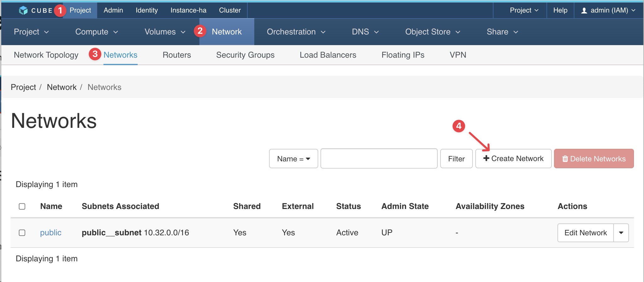
Task: Open the Identity tab
Action: click(x=147, y=10)
